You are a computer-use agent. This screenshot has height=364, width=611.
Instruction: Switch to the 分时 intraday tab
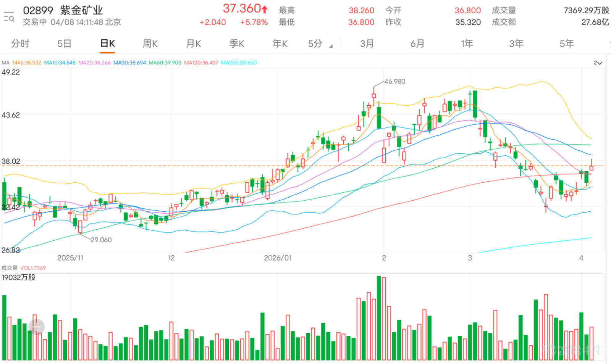20,43
